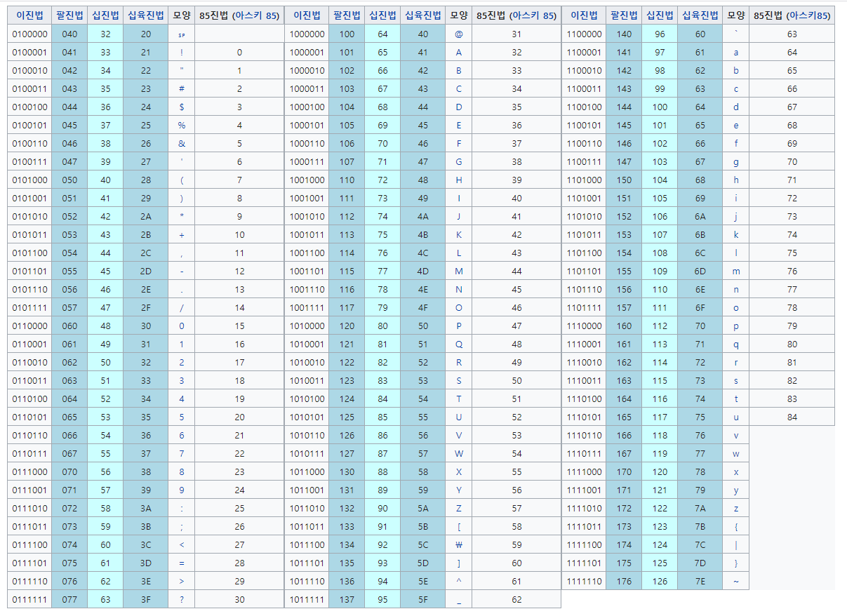The height and width of the screenshot is (616, 847).
Task: Click character '7' link in row 0110111
Action: click(x=182, y=453)
